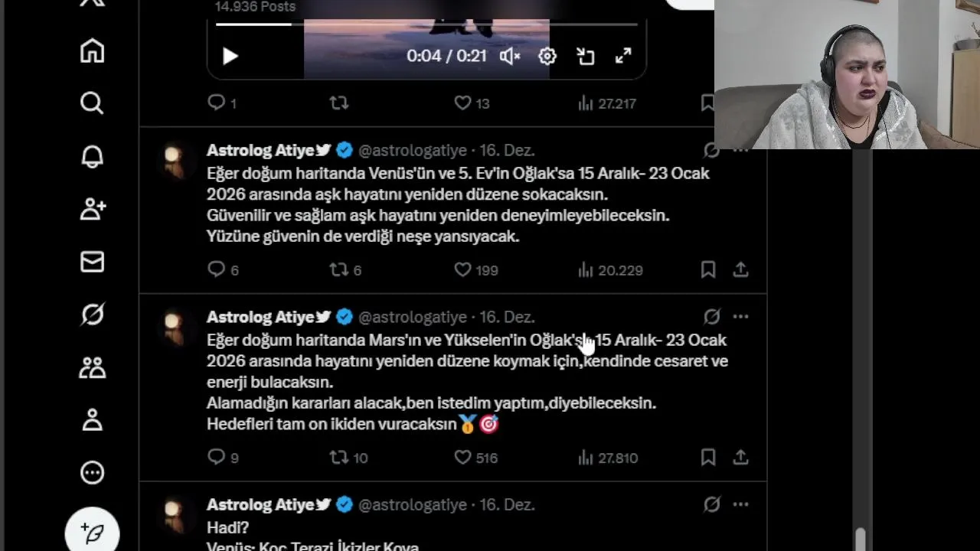Play the video
The width and height of the screenshot is (980, 551).
pos(230,56)
